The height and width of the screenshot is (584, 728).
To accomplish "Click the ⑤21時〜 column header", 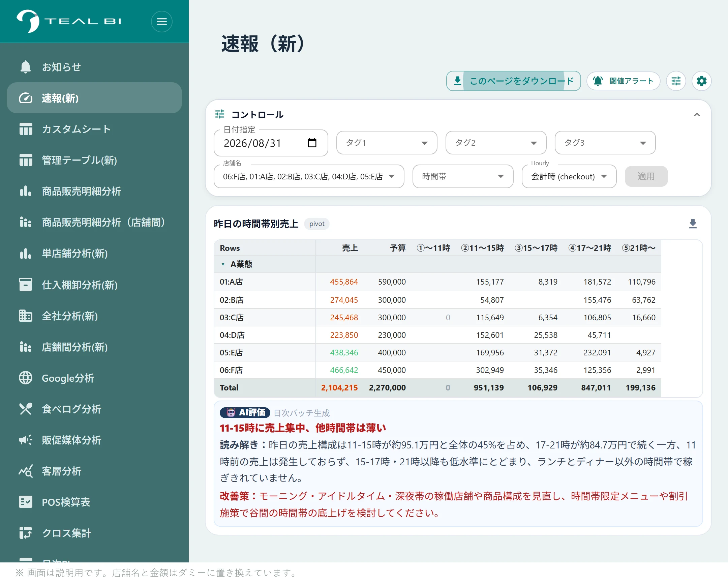I will click(639, 248).
